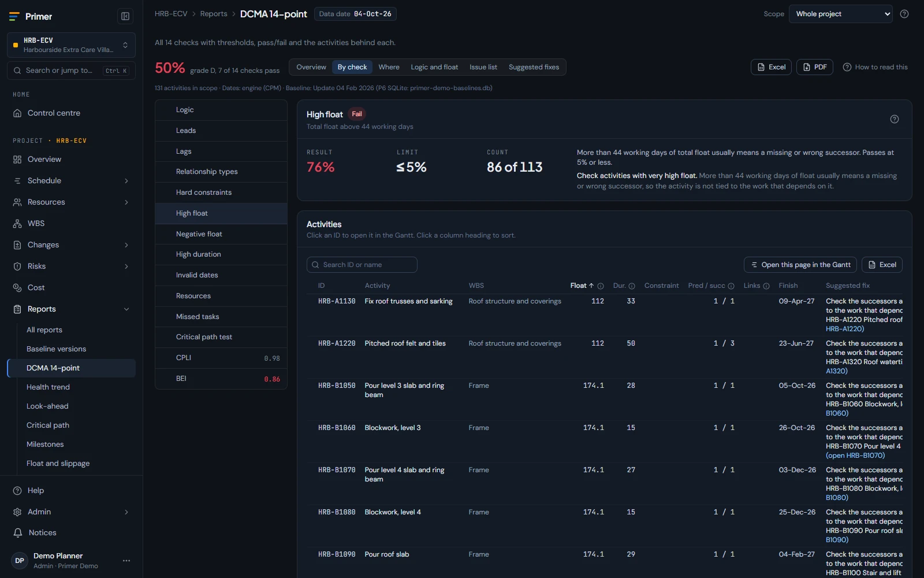Expand the Admin menu chevron
Image resolution: width=924 pixels, height=578 pixels.
coord(126,512)
